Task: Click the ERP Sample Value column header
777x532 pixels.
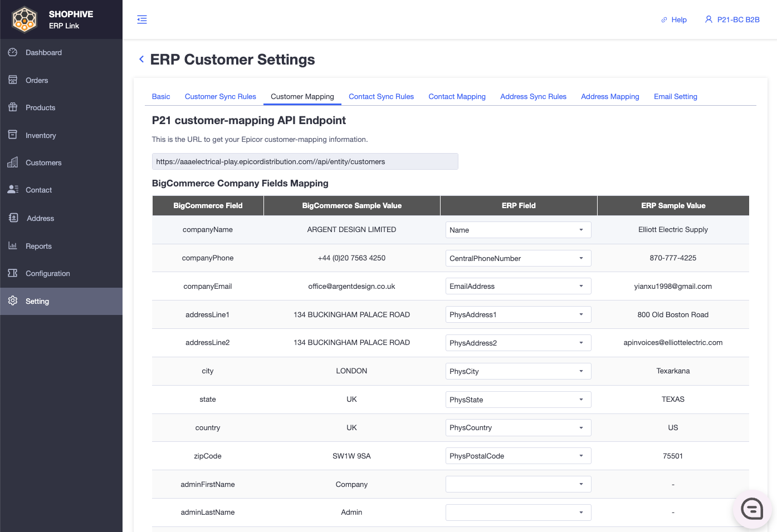Action: pos(673,205)
